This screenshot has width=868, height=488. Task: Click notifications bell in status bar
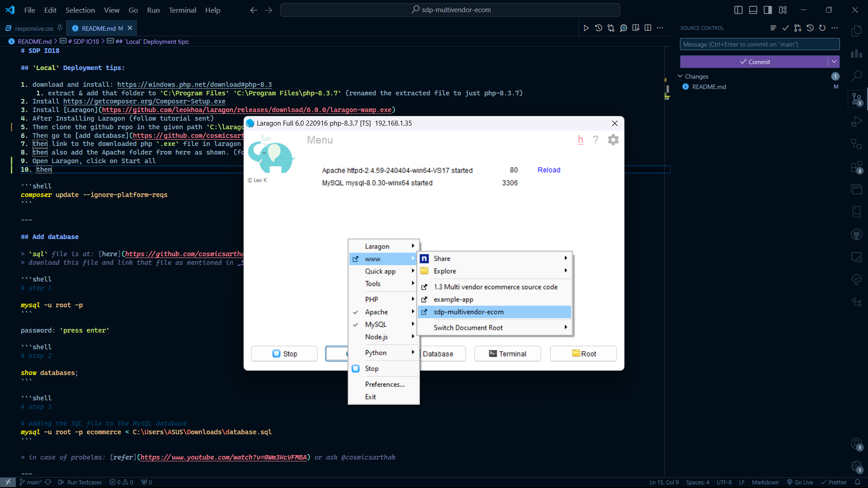[857, 482]
